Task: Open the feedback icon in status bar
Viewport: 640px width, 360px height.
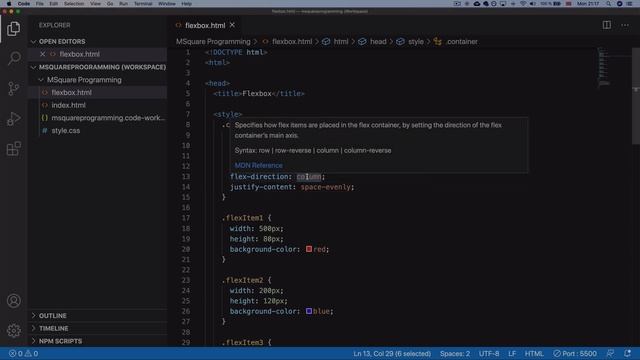Action: 610,353
